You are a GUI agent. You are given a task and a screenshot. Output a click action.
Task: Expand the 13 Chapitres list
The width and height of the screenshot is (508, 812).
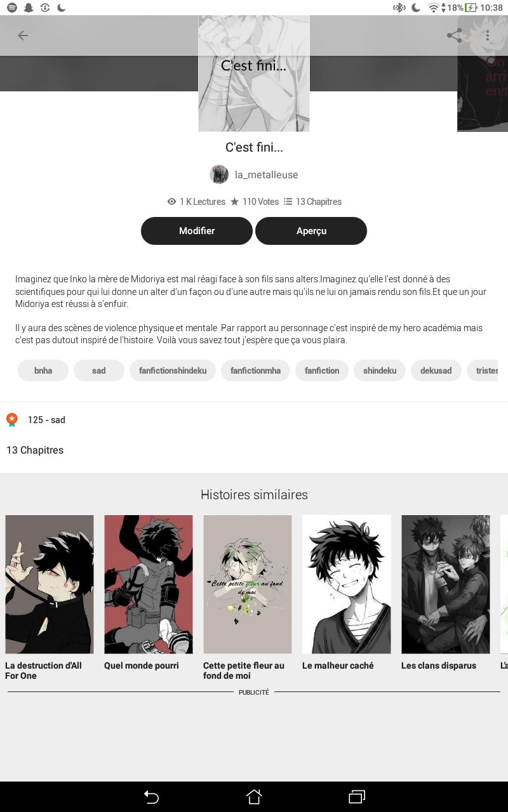35,450
